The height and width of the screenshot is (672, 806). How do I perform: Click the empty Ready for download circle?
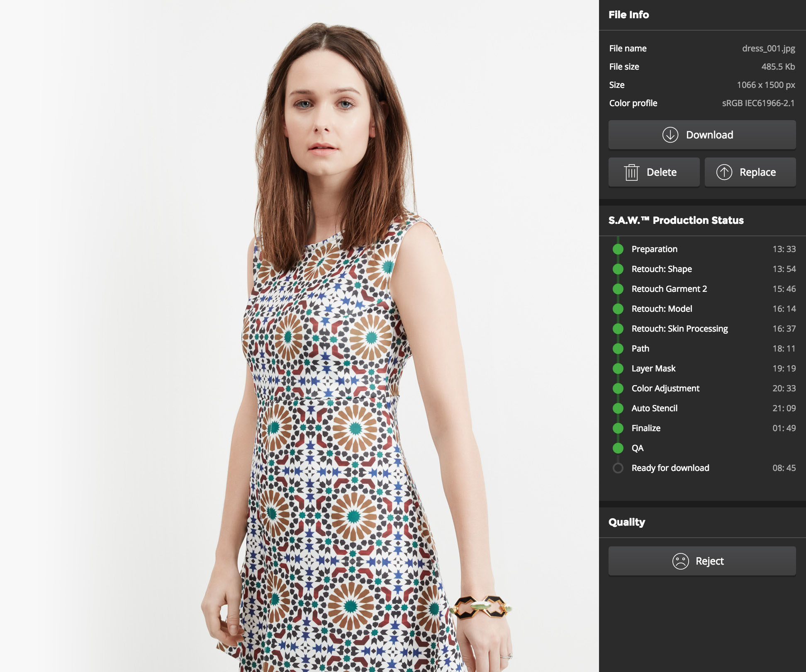coord(618,468)
